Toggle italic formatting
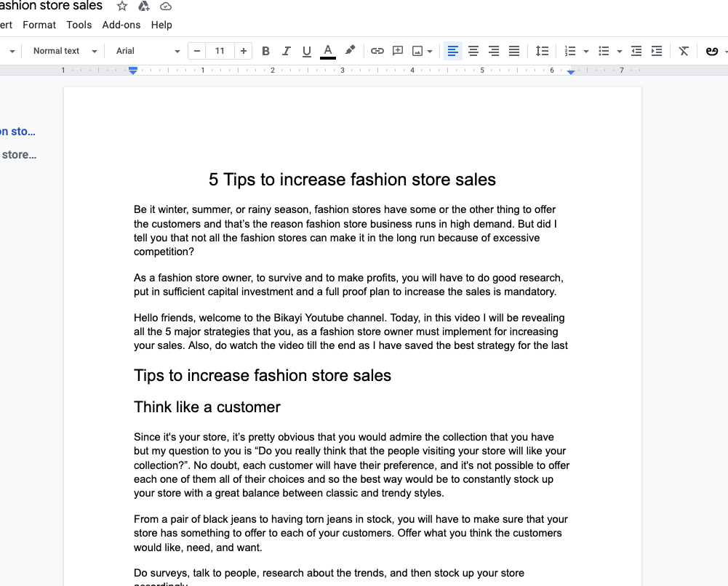The height and width of the screenshot is (586, 728). click(x=286, y=51)
